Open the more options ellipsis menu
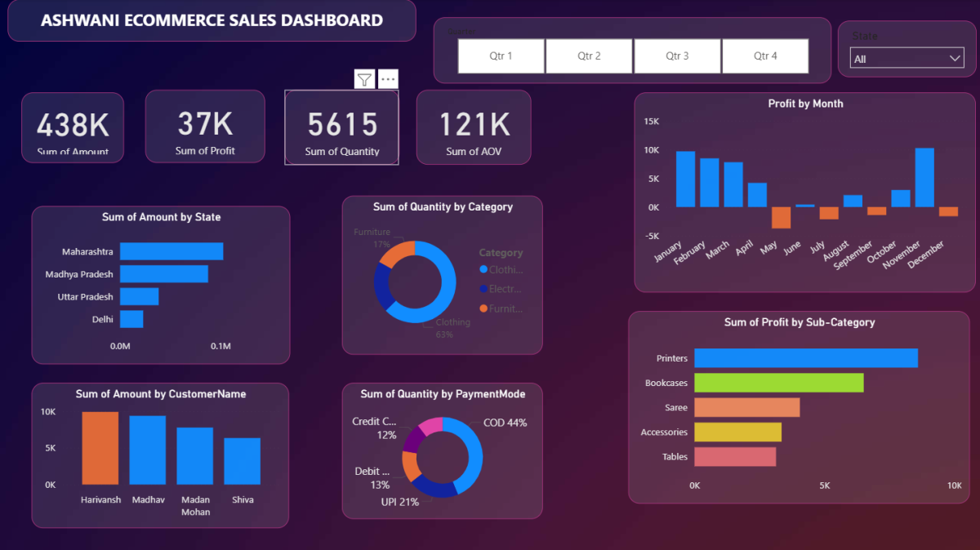 tap(388, 79)
